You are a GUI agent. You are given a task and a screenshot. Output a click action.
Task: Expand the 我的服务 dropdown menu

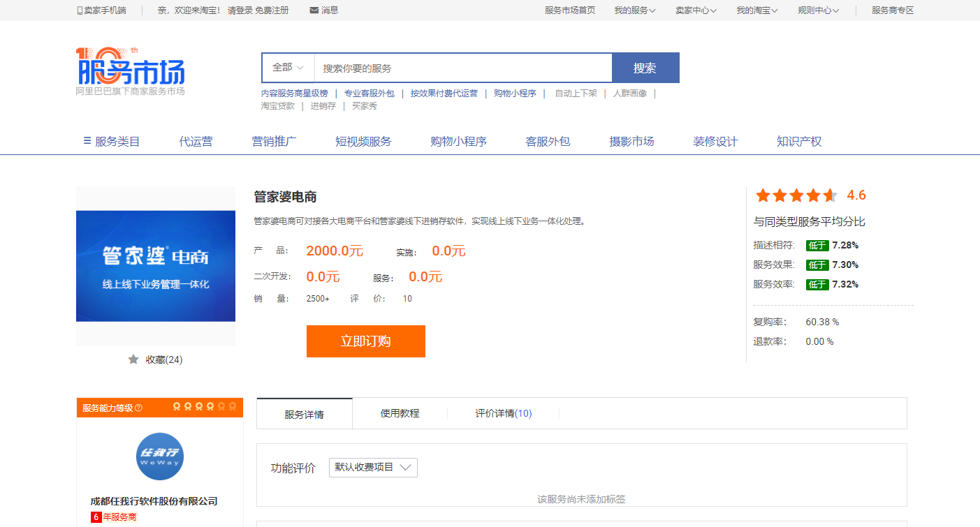635,10
